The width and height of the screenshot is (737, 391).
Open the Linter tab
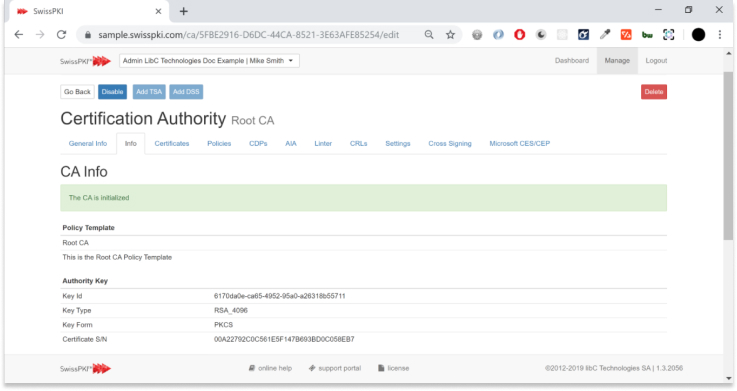click(x=323, y=143)
